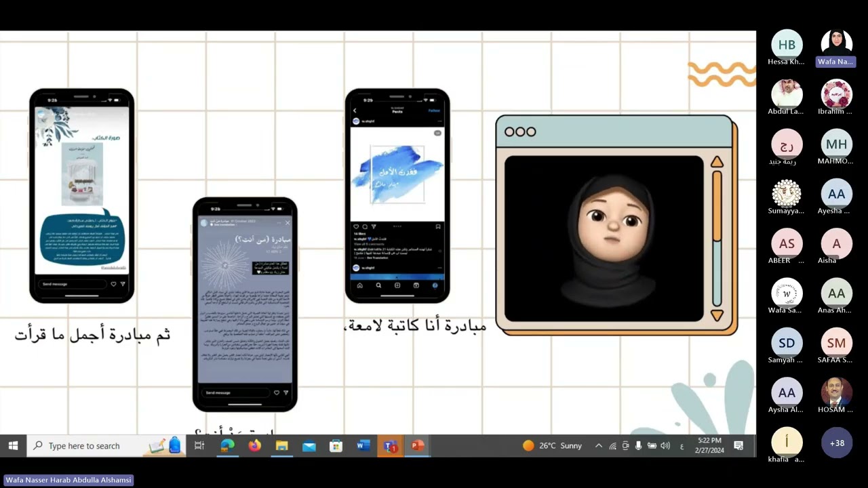Expand hidden system tray icons
This screenshot has height=488, width=868.
coord(598,445)
